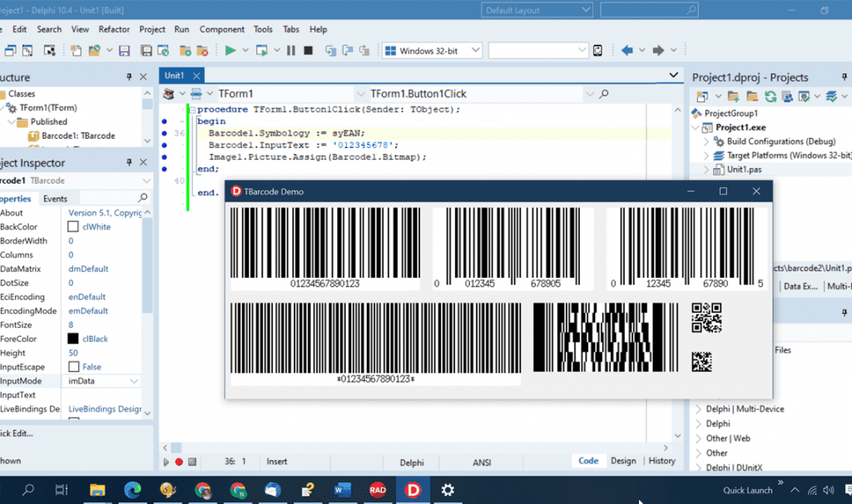
Task: Expand the Build Configurations (Debug) node
Action: point(706,141)
